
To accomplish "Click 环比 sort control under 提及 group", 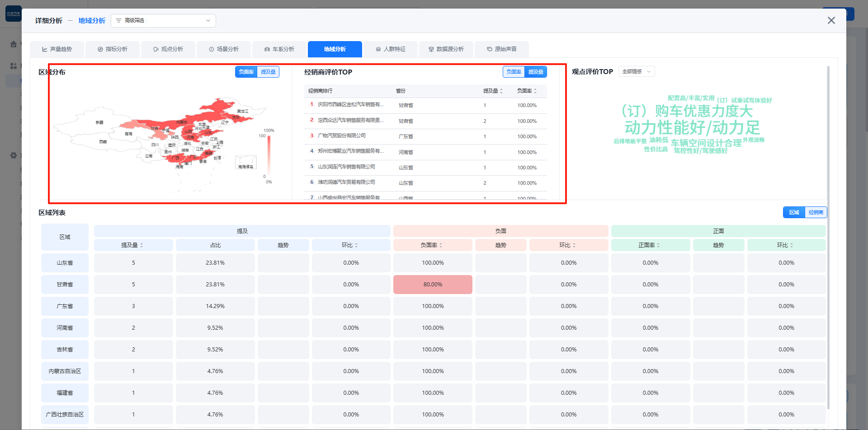I will tap(356, 245).
